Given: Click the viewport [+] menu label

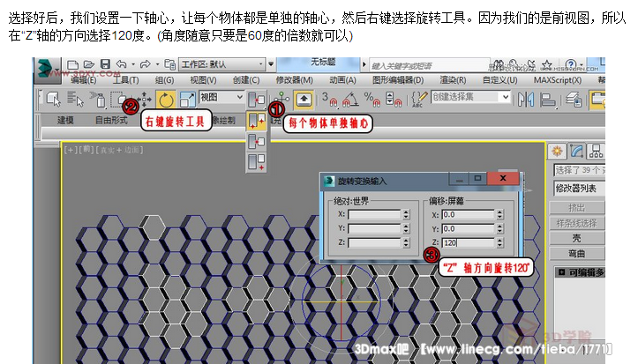Looking at the screenshot, I should [70, 150].
